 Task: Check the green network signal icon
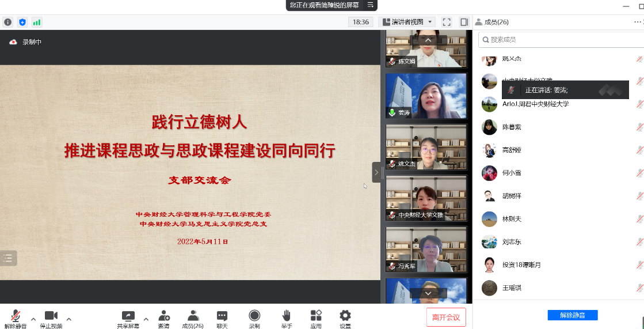37,22
